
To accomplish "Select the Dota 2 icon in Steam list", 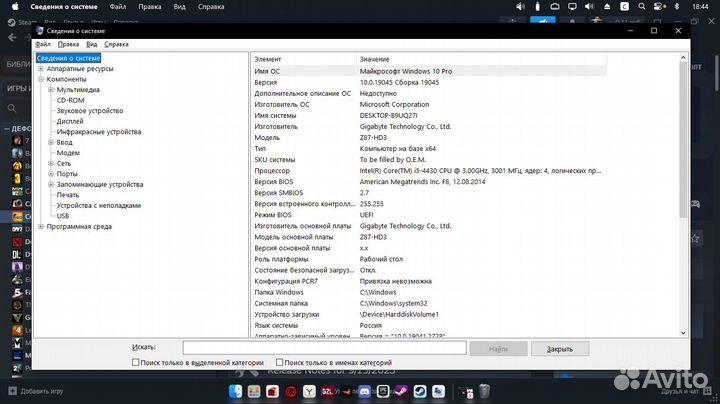I will pos(17,242).
